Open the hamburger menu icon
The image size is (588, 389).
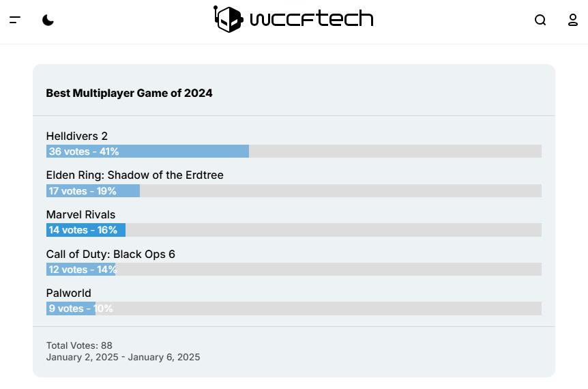(15, 20)
